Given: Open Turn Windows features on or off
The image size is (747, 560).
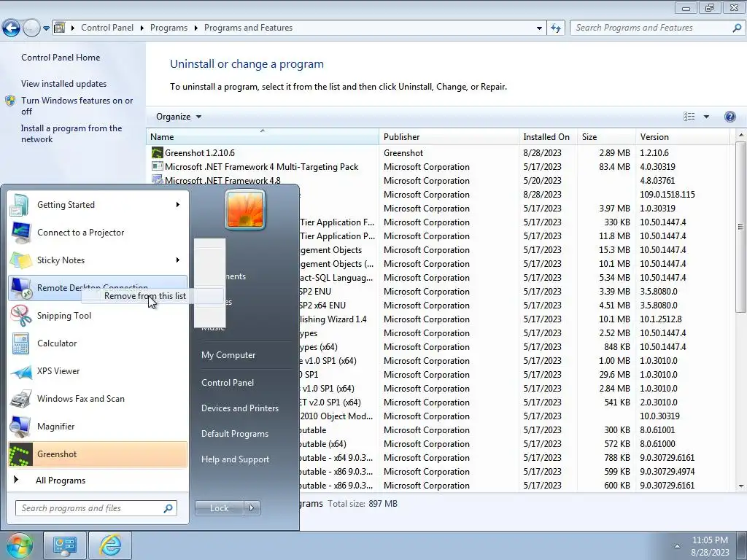Looking at the screenshot, I should 77,106.
